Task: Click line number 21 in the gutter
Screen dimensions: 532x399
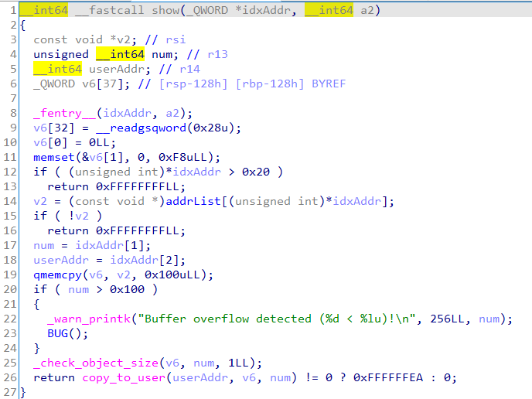Action: tap(10, 304)
